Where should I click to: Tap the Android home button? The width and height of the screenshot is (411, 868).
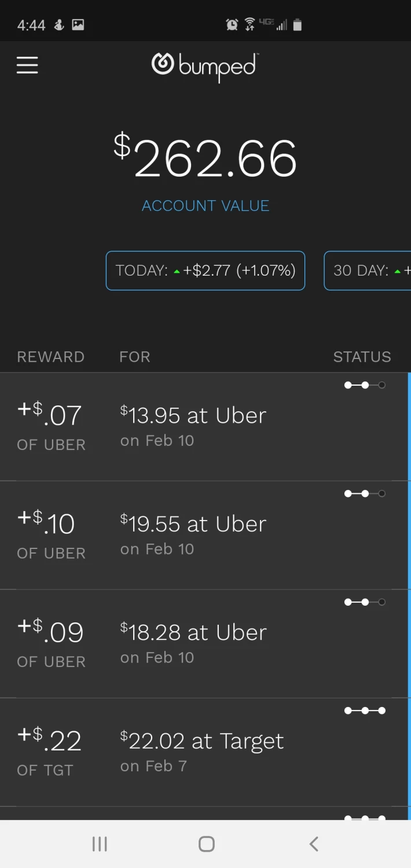pos(206,844)
